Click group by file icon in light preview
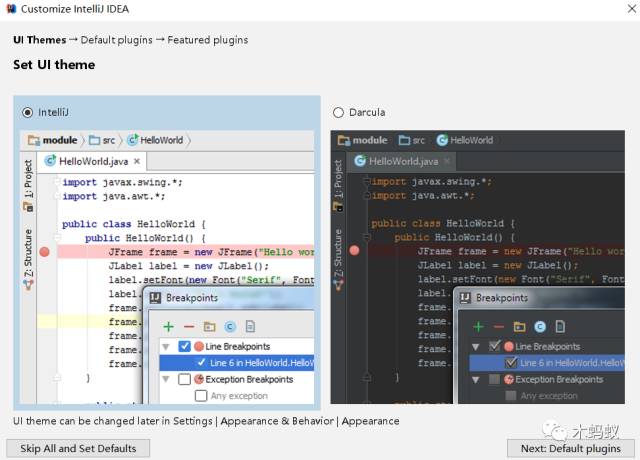The width and height of the screenshot is (640, 460). (250, 327)
